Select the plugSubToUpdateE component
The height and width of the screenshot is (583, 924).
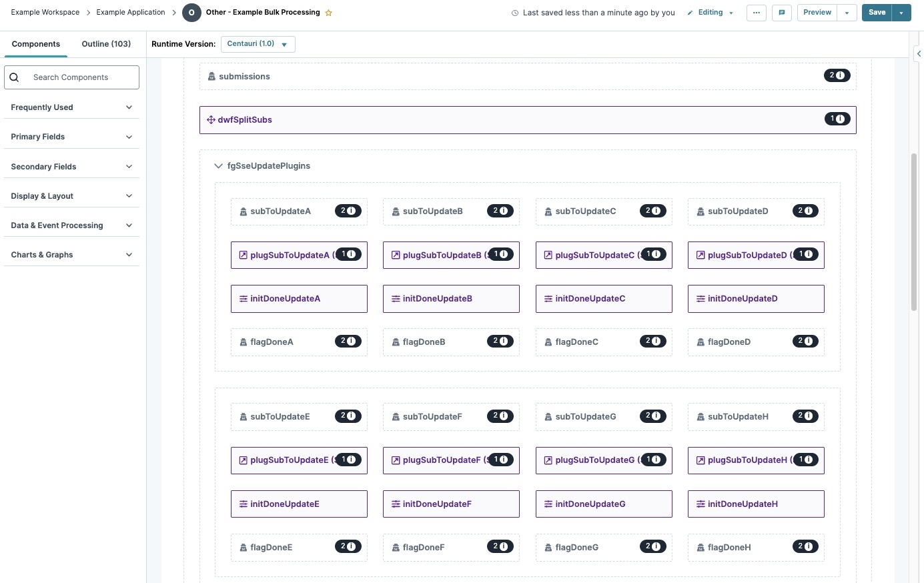pos(299,460)
